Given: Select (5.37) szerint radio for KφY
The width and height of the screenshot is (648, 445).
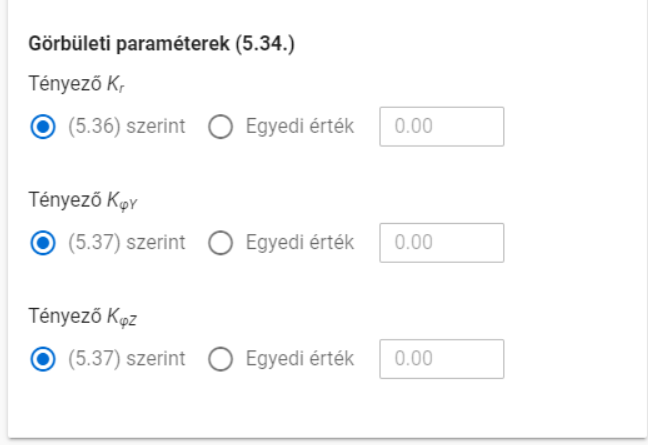Looking at the screenshot, I should coord(43,243).
